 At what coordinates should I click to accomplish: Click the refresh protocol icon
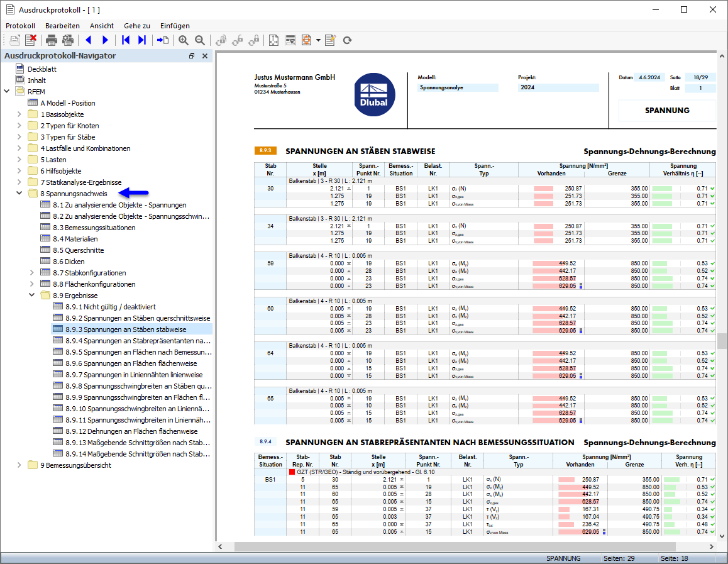click(347, 40)
